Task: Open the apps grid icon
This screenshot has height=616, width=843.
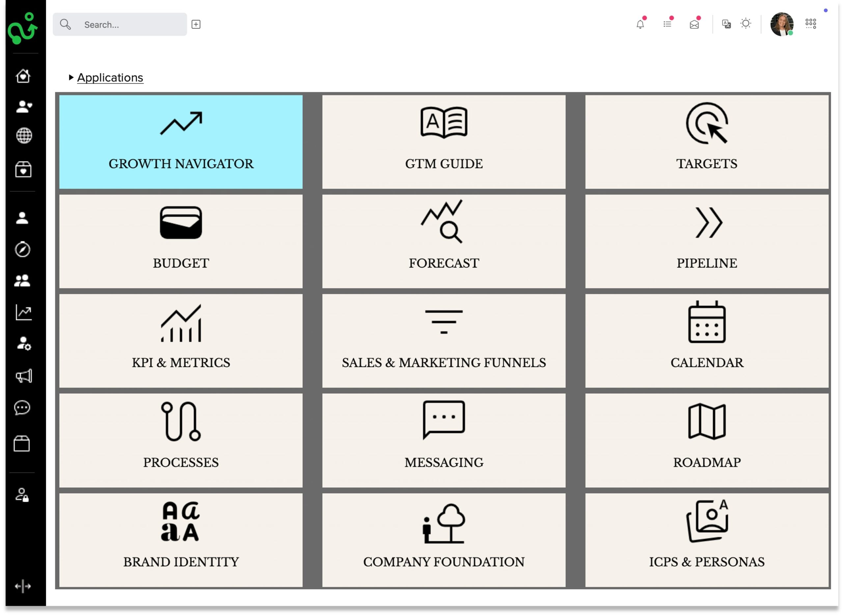Action: point(811,24)
